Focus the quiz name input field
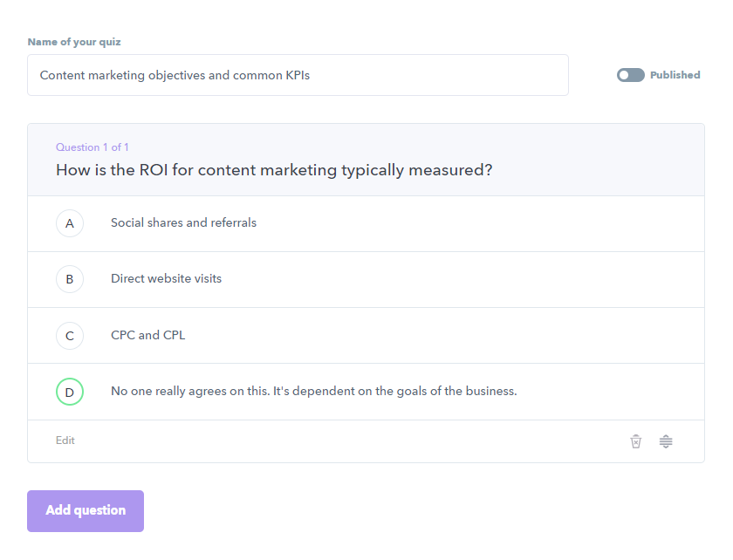Screen dimensions: 733x560 298,75
